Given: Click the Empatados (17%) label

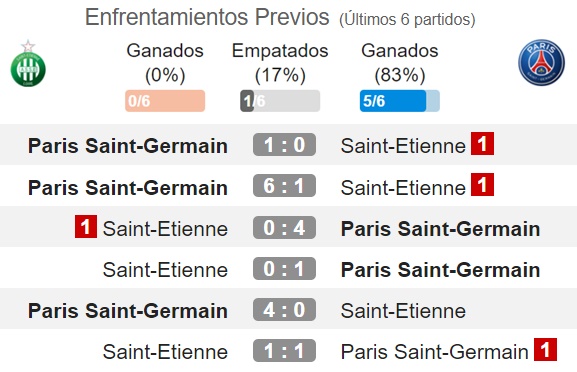Looking at the screenshot, I should click(280, 63).
